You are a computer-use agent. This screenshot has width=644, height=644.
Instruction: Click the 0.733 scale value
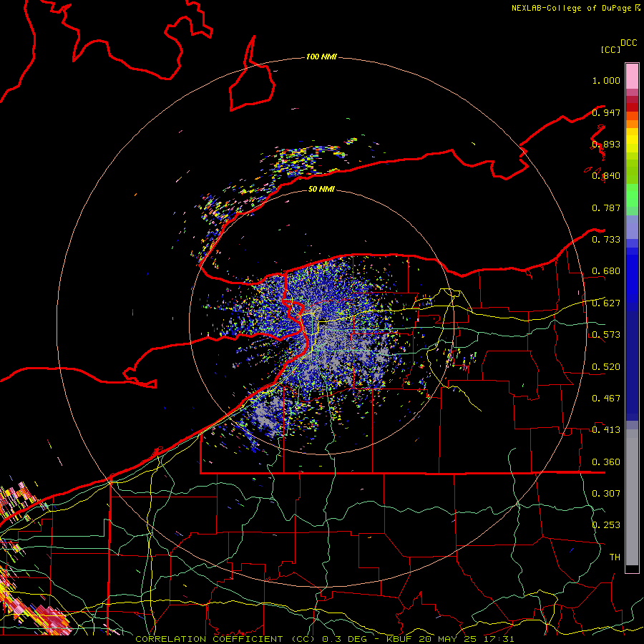[x=606, y=240]
